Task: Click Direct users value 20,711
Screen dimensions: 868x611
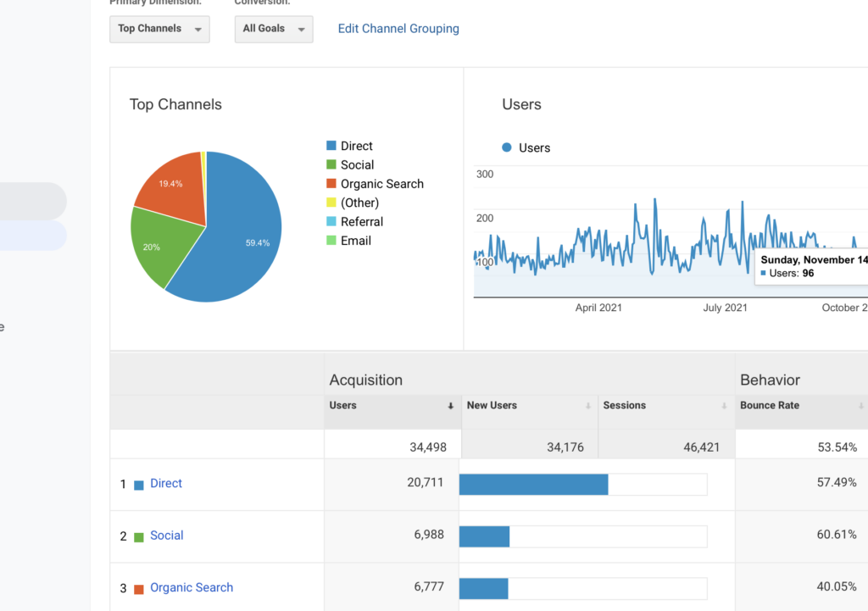Action: [x=426, y=482]
